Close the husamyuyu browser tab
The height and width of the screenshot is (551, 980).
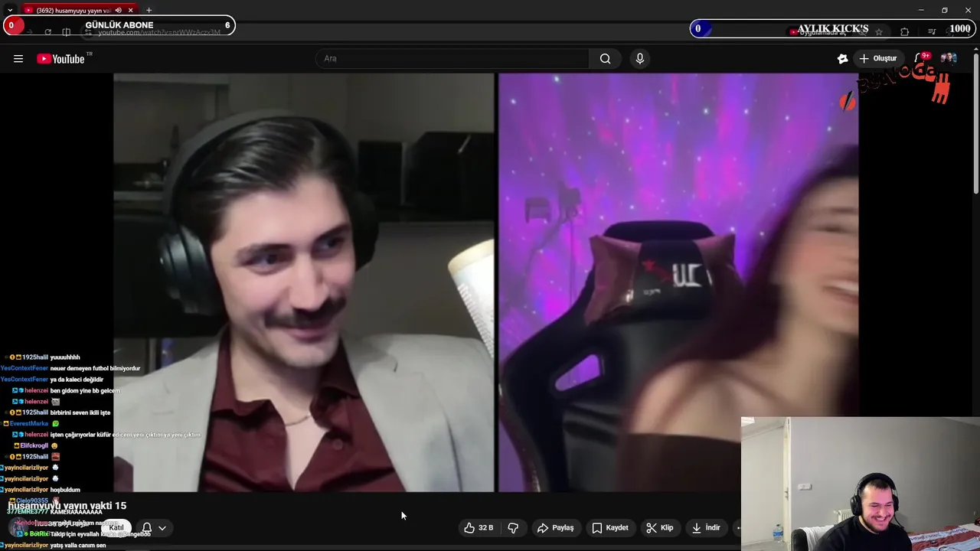coord(131,10)
